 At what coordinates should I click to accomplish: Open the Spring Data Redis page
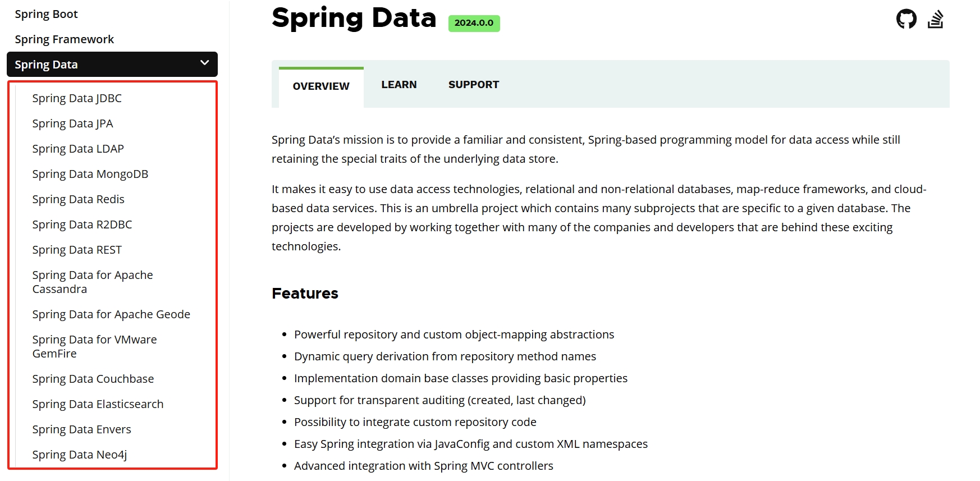click(78, 199)
